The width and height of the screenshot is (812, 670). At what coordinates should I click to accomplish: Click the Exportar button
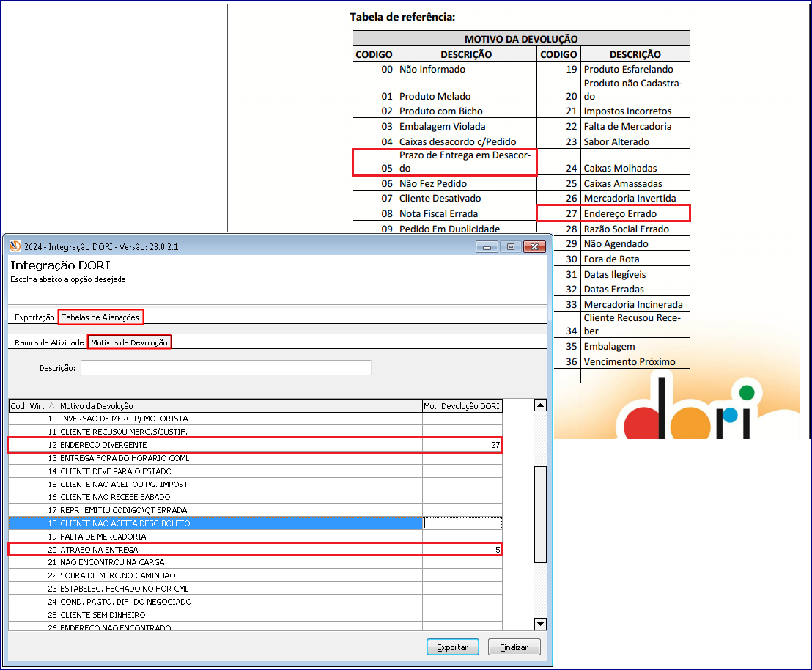(453, 647)
